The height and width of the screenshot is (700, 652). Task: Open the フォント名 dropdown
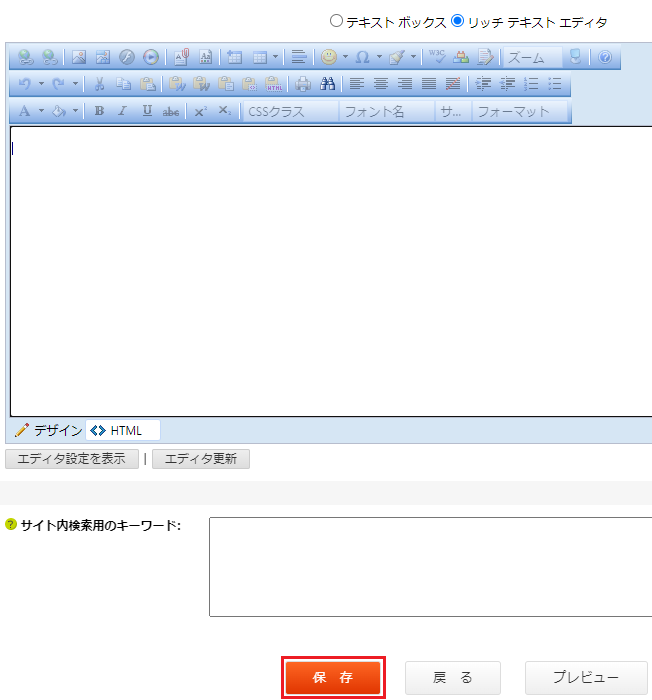[387, 111]
